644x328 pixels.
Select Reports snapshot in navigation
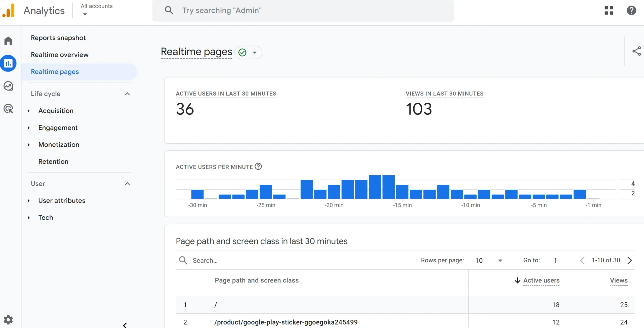point(58,38)
